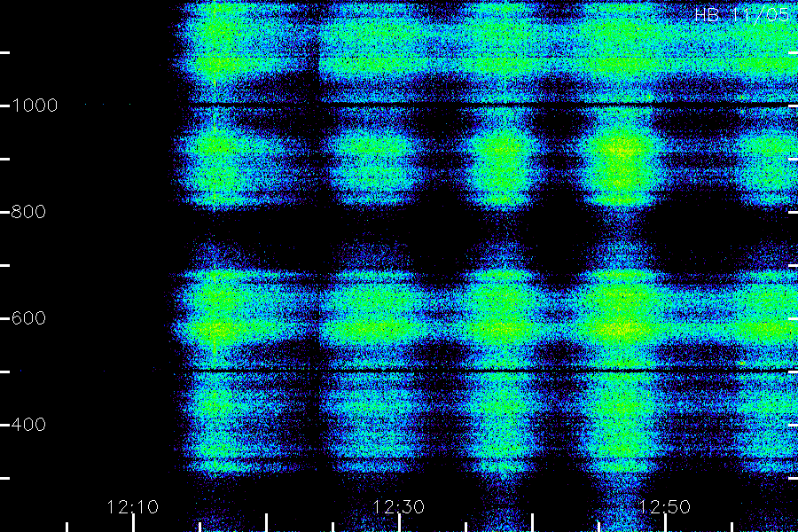Click the 12:30 time axis label
Viewport: 798px width, 532px height.
[398, 507]
